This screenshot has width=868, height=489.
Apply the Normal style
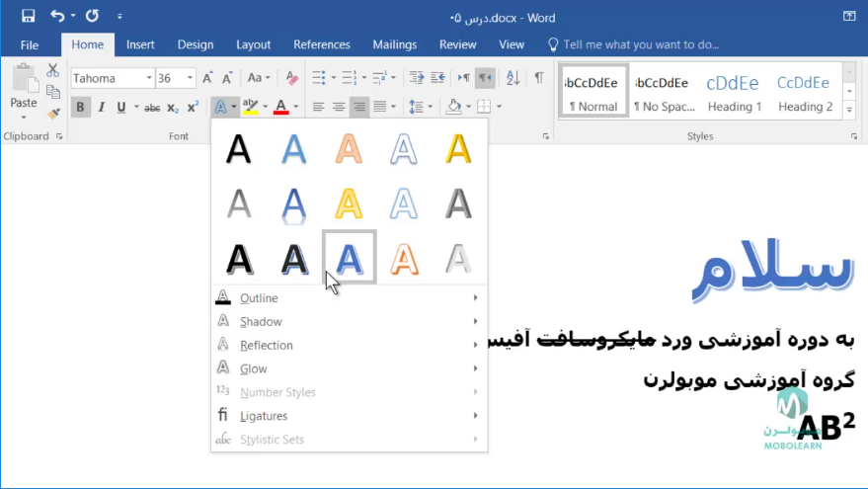click(x=593, y=91)
